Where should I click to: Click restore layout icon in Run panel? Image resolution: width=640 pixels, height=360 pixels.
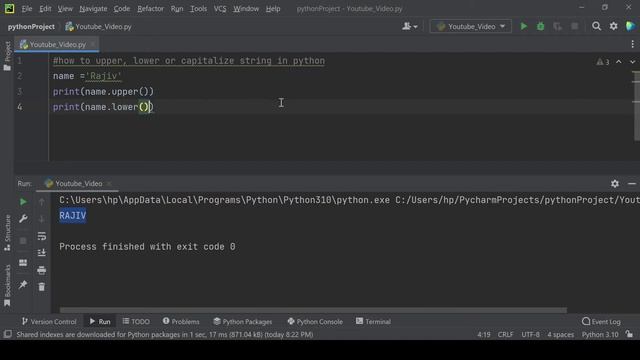pos(23,263)
